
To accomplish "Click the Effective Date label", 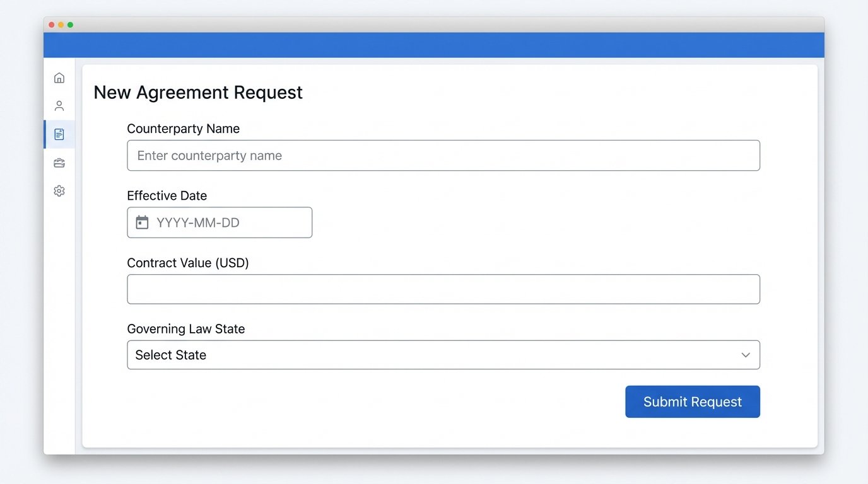I will click(167, 196).
